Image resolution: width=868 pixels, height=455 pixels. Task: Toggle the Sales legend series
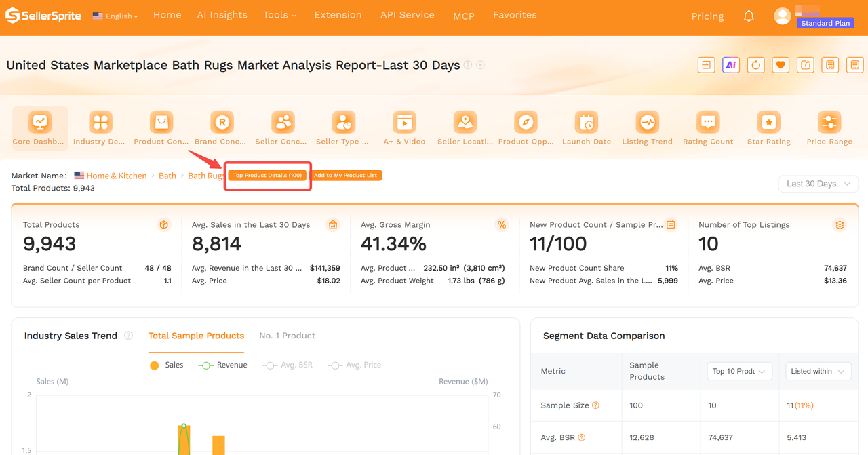(x=166, y=365)
